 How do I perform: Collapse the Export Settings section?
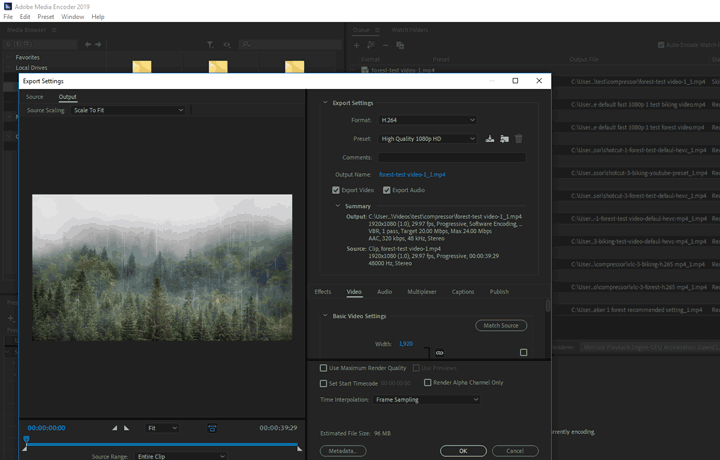(325, 103)
